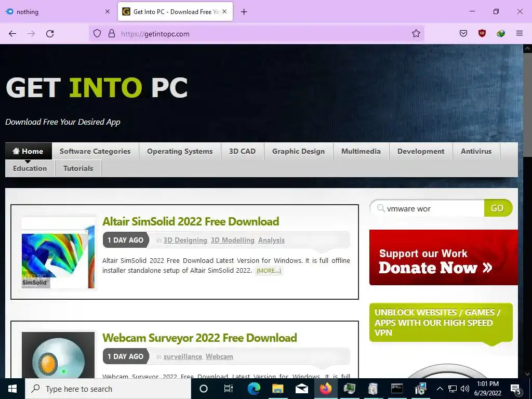Image resolution: width=532 pixels, height=399 pixels.
Task: Close the 'nothing' tab
Action: click(108, 11)
